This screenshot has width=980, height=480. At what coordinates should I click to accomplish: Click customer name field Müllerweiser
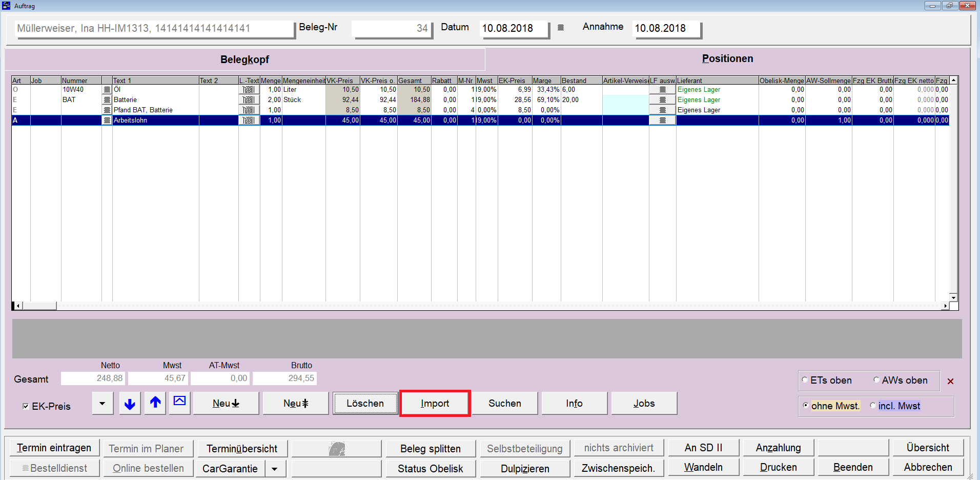tap(155, 28)
